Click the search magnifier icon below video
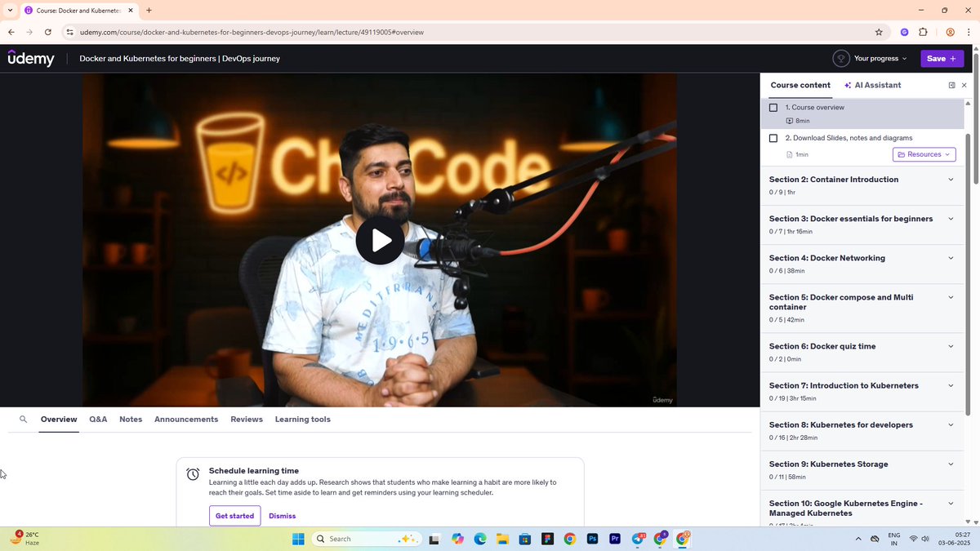The height and width of the screenshot is (551, 980). click(x=24, y=420)
